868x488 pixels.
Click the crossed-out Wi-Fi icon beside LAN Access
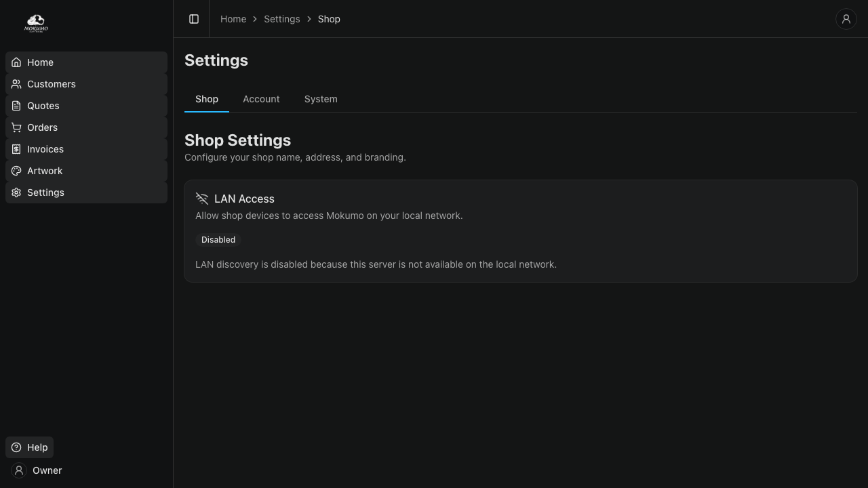tap(202, 199)
